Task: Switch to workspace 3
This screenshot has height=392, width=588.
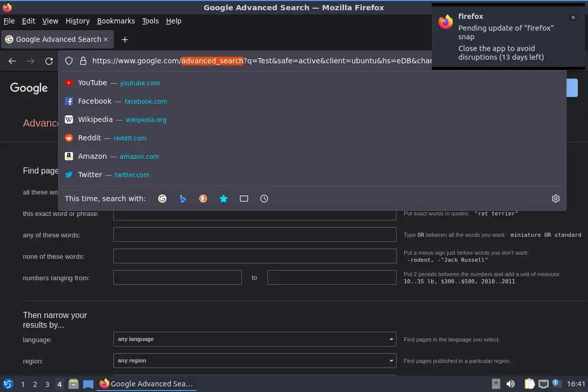Action: click(x=47, y=384)
